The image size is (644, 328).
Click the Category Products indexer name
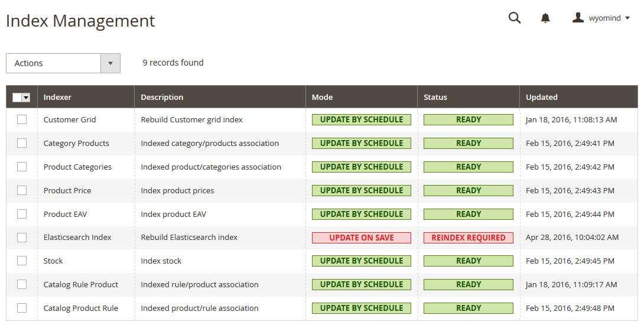tap(76, 143)
